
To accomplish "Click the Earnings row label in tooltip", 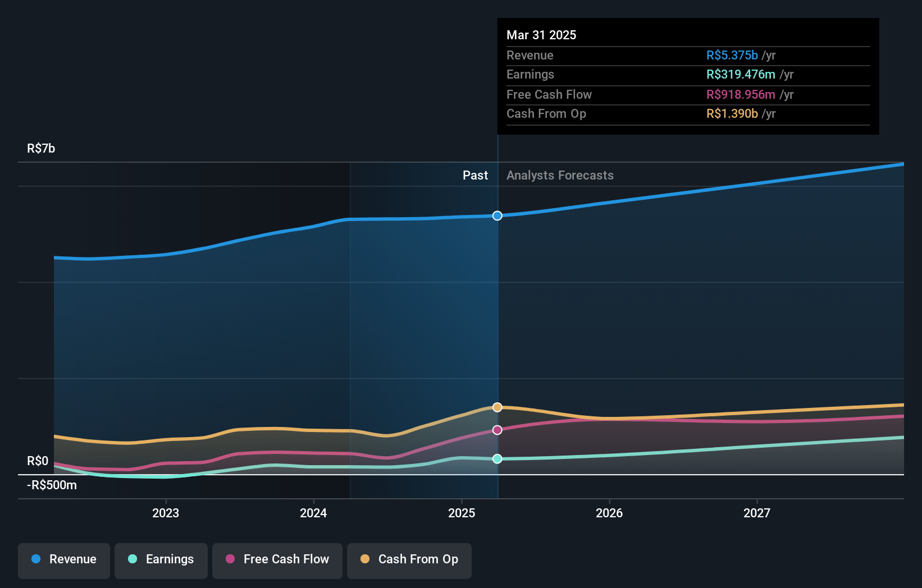I will click(530, 74).
